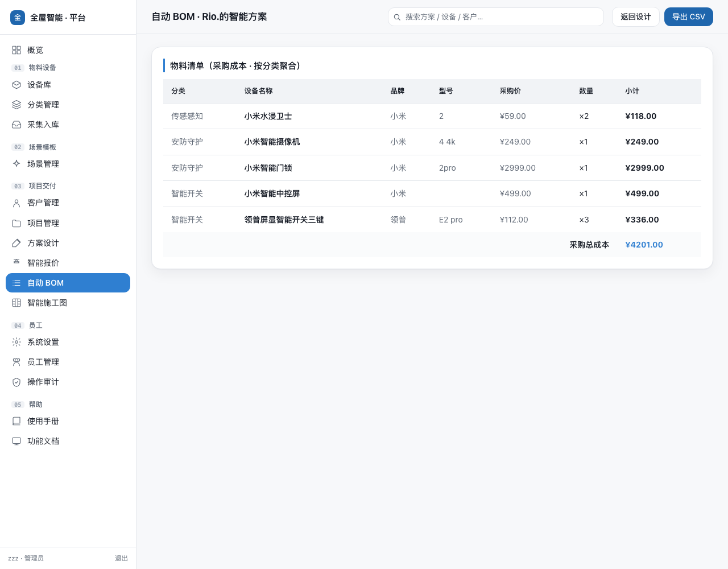Open 智能报价 menu item
Image resolution: width=728 pixels, height=569 pixels.
pos(68,263)
